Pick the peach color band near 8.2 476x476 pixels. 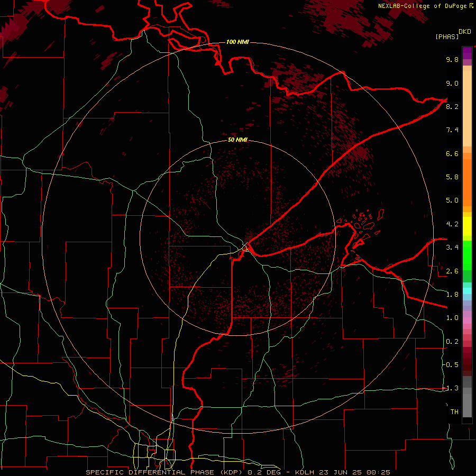tap(467, 108)
